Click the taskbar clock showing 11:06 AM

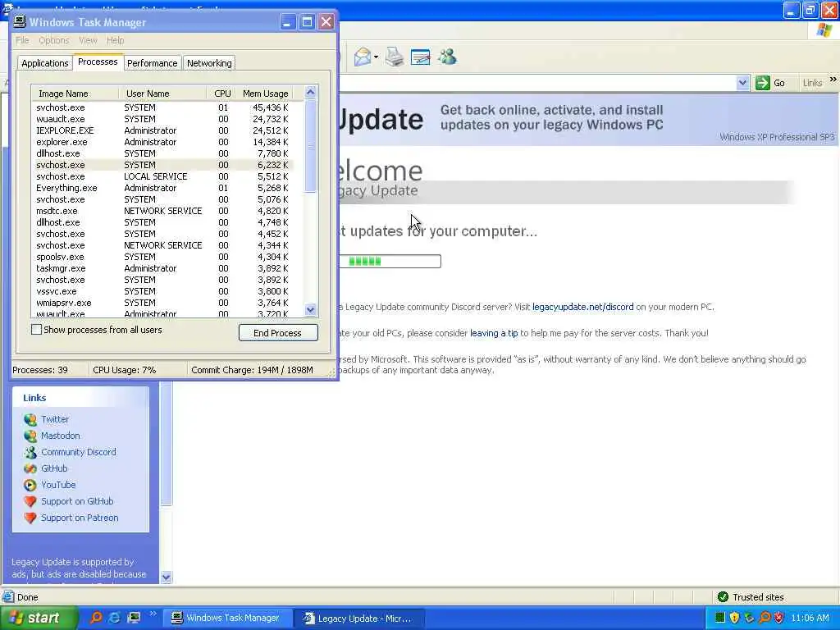(810, 619)
